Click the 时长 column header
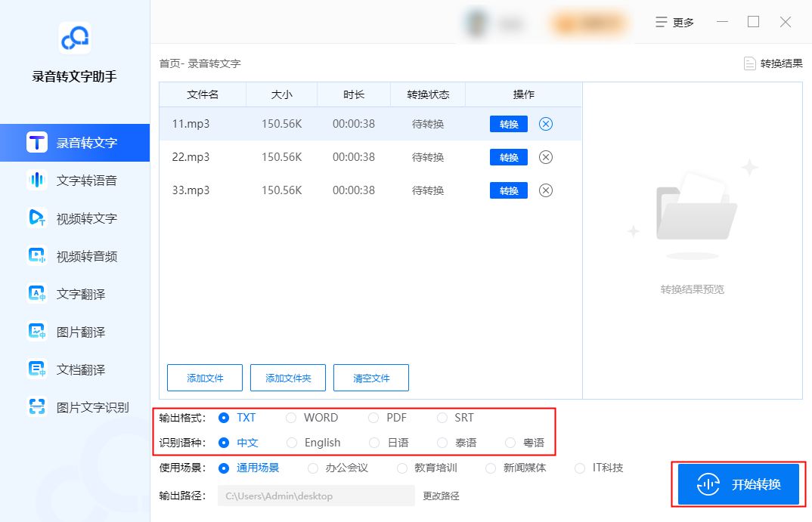This screenshot has width=812, height=522. pyautogui.click(x=354, y=94)
